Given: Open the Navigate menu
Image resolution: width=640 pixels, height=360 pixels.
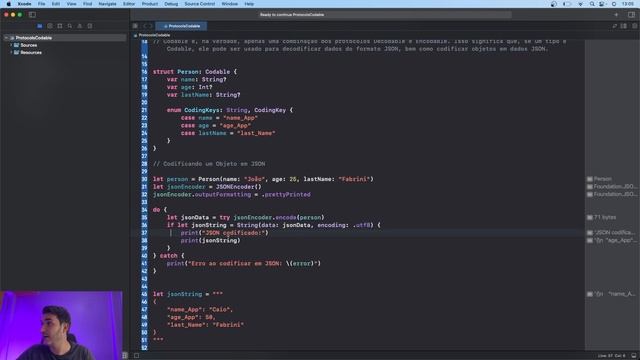Looking at the screenshot, I should pyautogui.click(x=107, y=4).
